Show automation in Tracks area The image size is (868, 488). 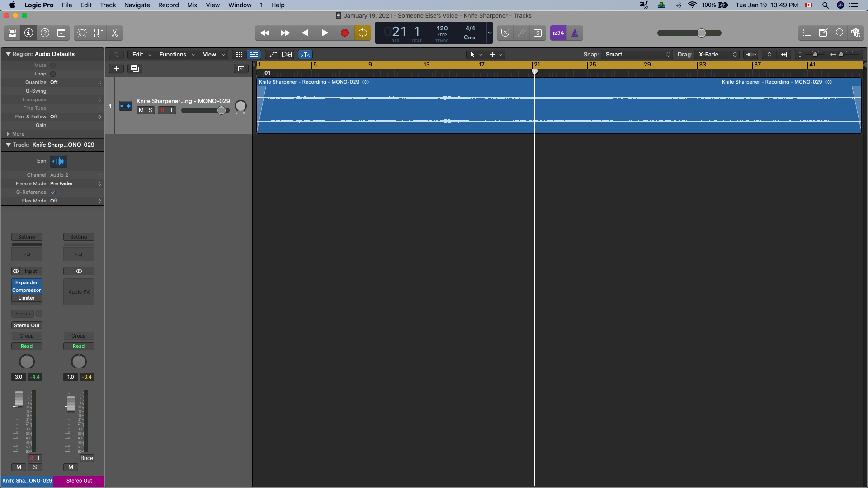(272, 55)
